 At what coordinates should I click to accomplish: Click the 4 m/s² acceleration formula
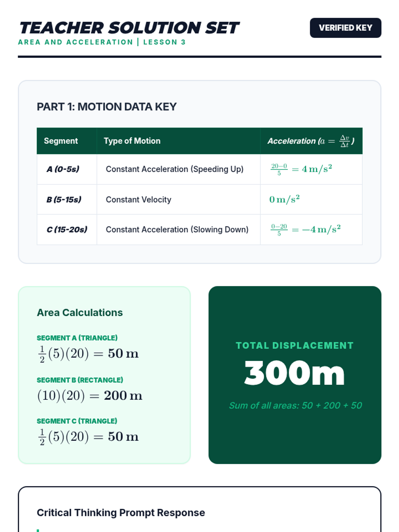(301, 169)
